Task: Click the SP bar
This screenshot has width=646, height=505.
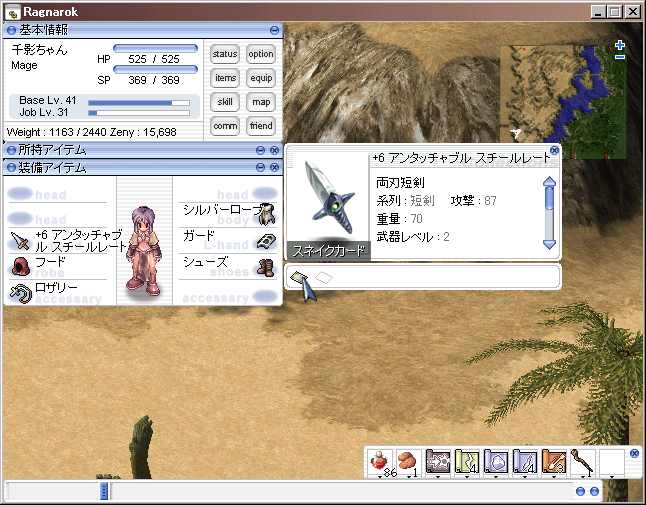Action: pos(155,69)
